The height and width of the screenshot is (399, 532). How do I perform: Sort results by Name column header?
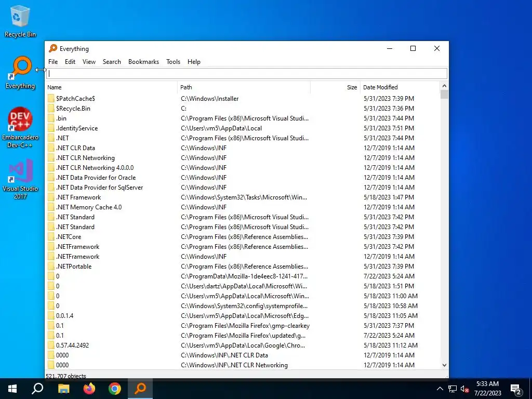tap(112, 87)
